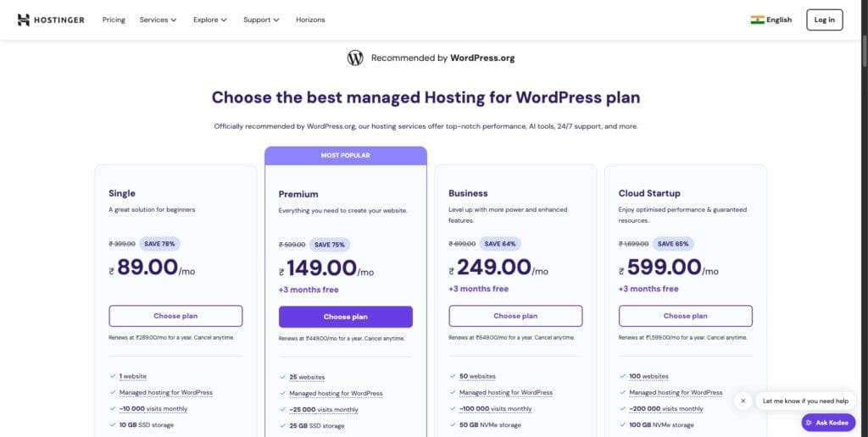Click the Hostinger logo icon

pyautogui.click(x=24, y=19)
